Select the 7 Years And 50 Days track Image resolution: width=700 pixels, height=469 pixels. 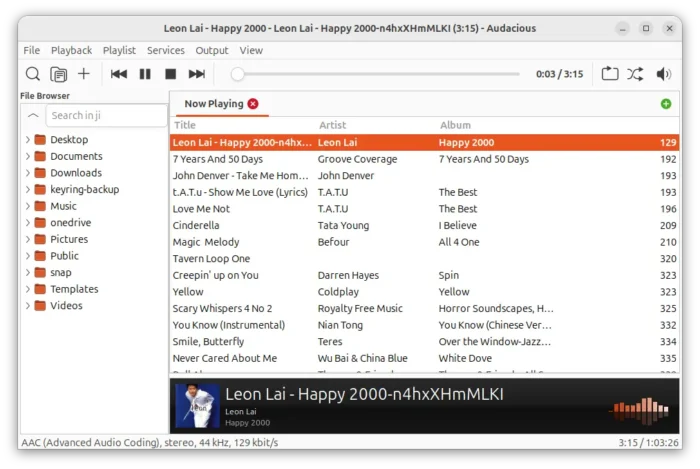point(425,159)
